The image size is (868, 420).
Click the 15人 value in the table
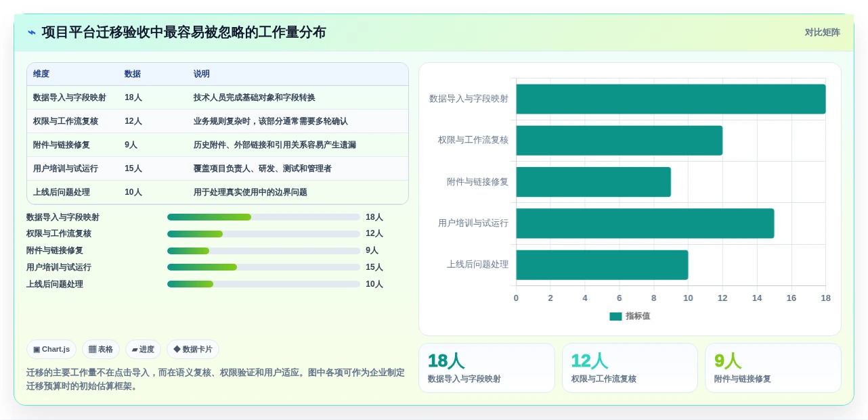coord(133,168)
